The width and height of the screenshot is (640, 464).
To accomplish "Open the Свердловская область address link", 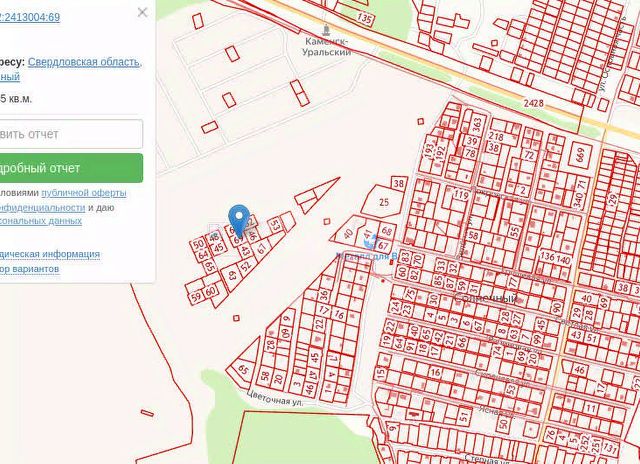I will click(85, 62).
